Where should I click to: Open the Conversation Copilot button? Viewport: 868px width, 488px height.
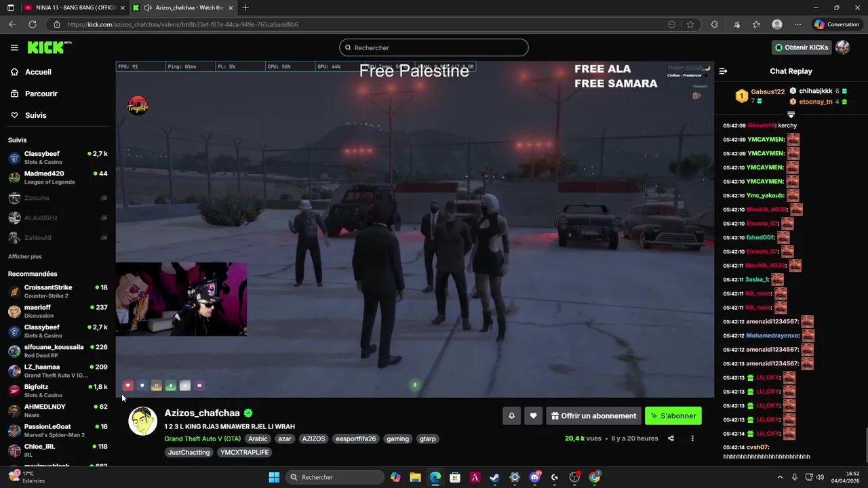(x=837, y=24)
